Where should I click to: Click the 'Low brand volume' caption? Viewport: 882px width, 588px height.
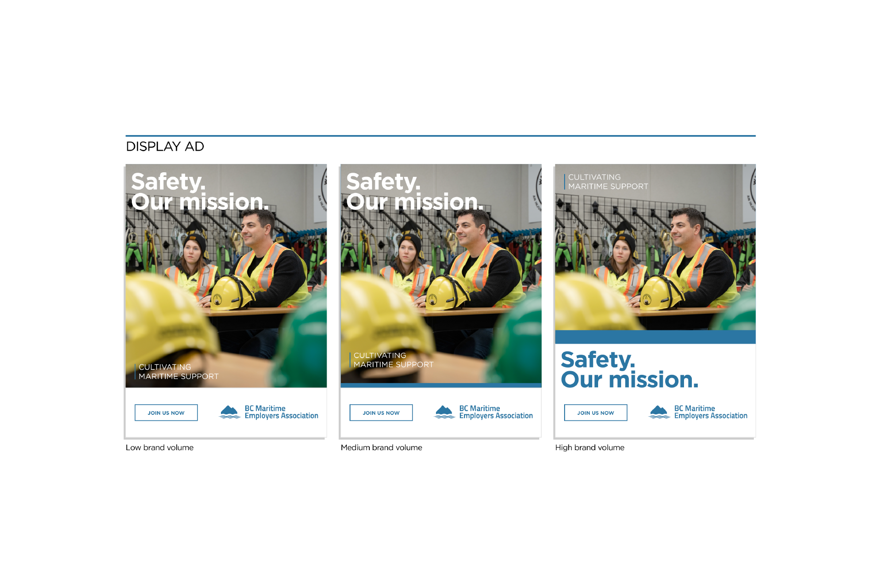pyautogui.click(x=159, y=447)
